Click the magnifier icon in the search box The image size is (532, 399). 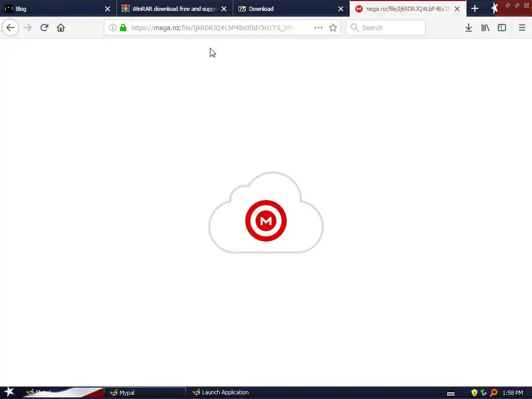(354, 28)
